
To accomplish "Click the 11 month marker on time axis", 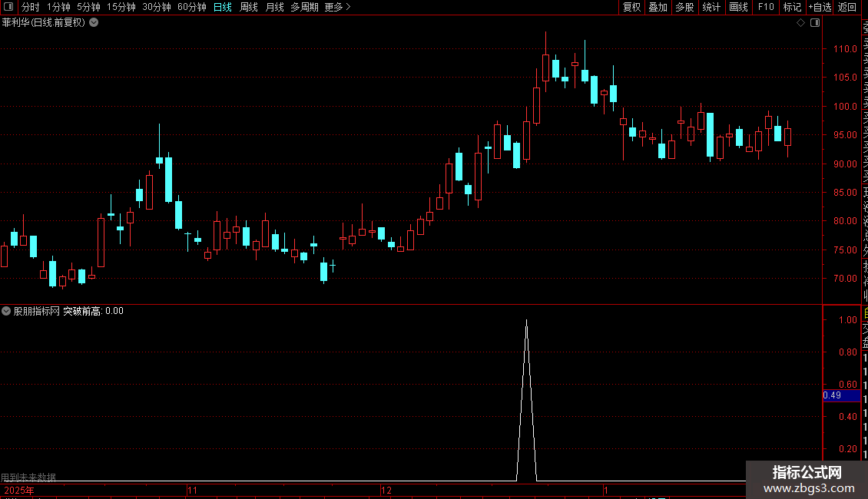I will point(192,490).
